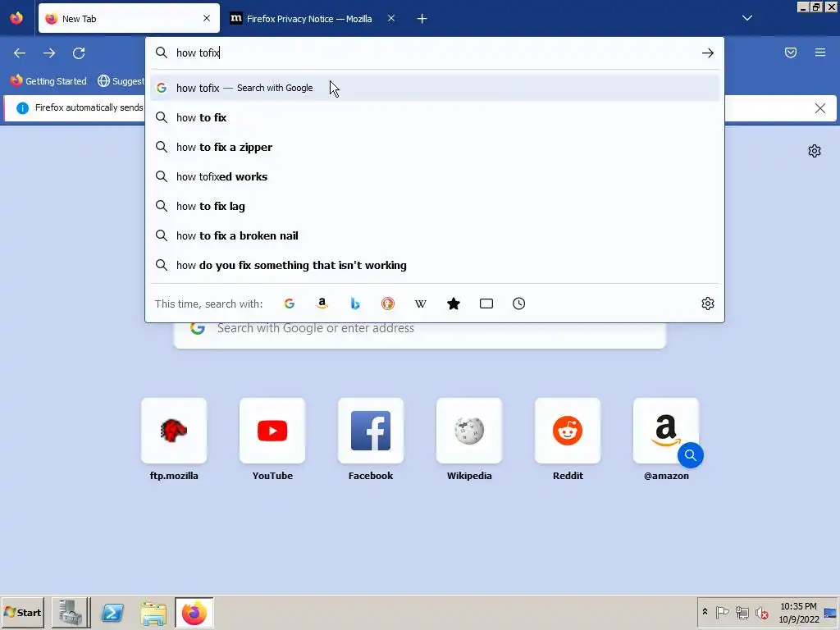Open the Getting Started bookmark
The width and height of the screenshot is (840, 630).
pos(48,81)
